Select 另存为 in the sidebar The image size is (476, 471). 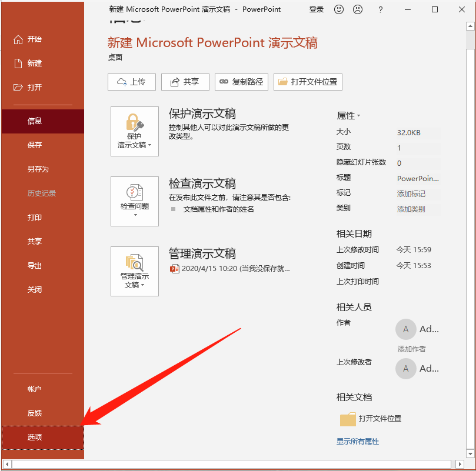coord(43,169)
